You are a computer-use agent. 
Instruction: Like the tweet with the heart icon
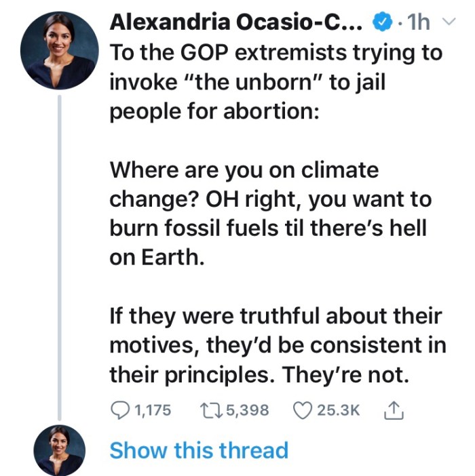pyautogui.click(x=301, y=410)
